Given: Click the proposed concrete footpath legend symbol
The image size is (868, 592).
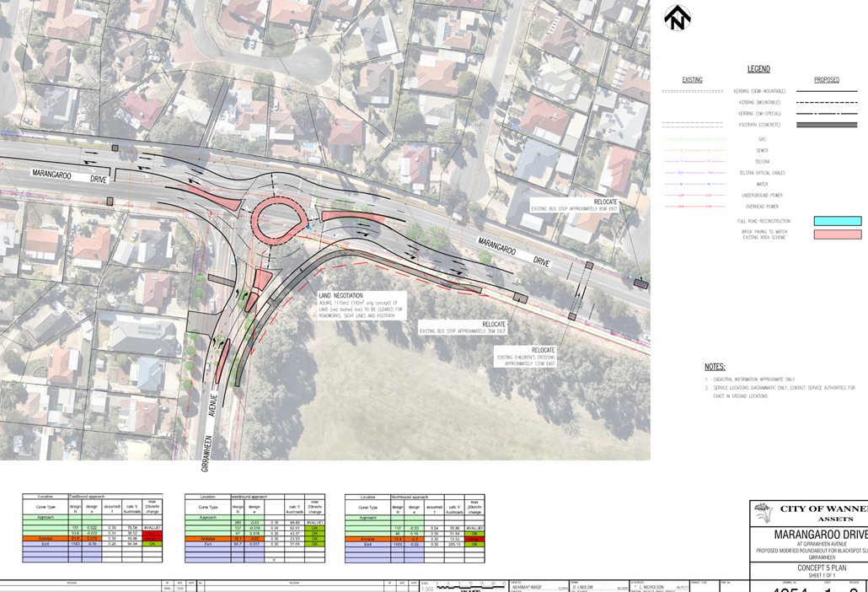Looking at the screenshot, I should tap(826, 125).
